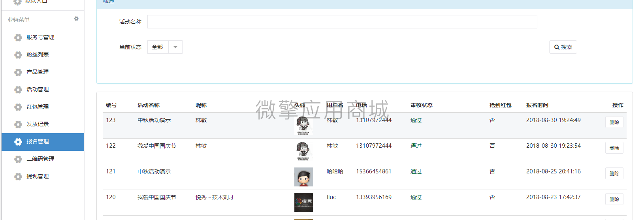Click the gear icon beside 产品管理

pyautogui.click(x=18, y=72)
